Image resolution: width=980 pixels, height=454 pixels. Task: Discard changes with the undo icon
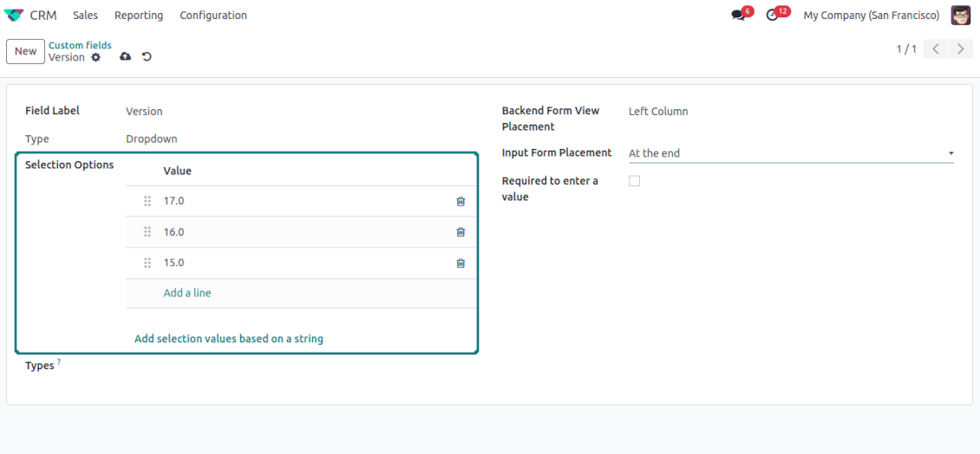[147, 57]
